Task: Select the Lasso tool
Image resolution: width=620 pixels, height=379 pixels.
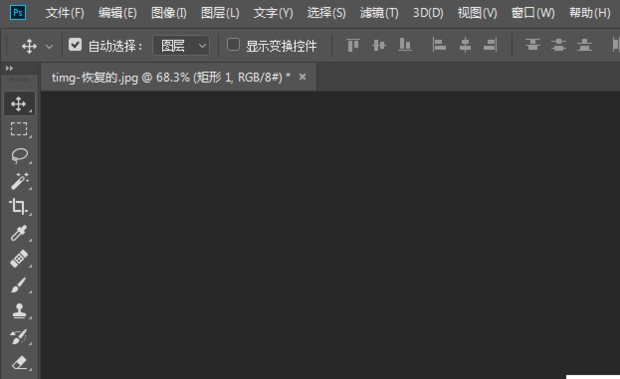Action: pos(19,155)
